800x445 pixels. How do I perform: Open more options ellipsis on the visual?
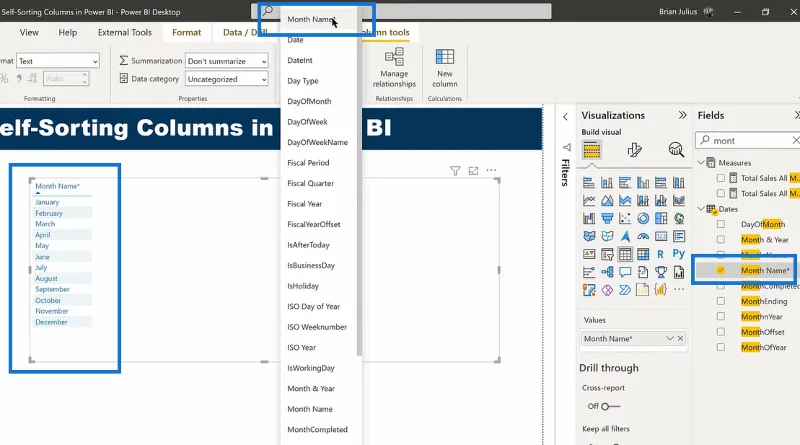pos(491,170)
